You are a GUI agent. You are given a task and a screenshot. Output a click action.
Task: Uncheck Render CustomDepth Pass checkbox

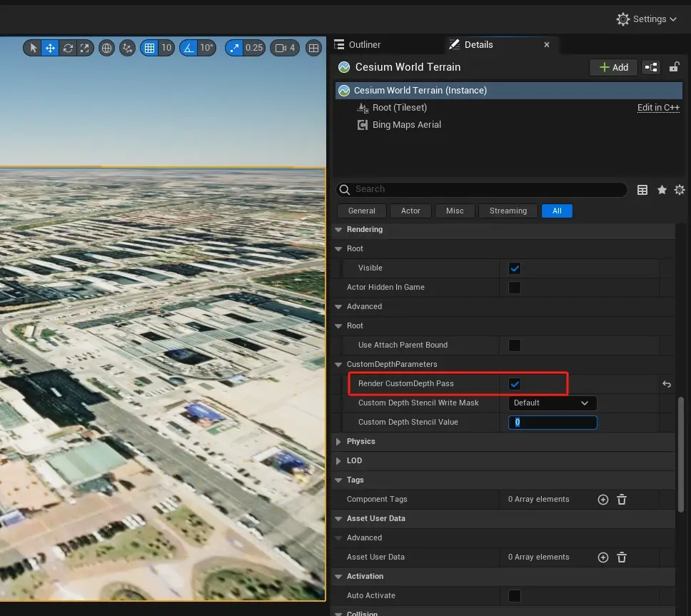click(x=514, y=384)
